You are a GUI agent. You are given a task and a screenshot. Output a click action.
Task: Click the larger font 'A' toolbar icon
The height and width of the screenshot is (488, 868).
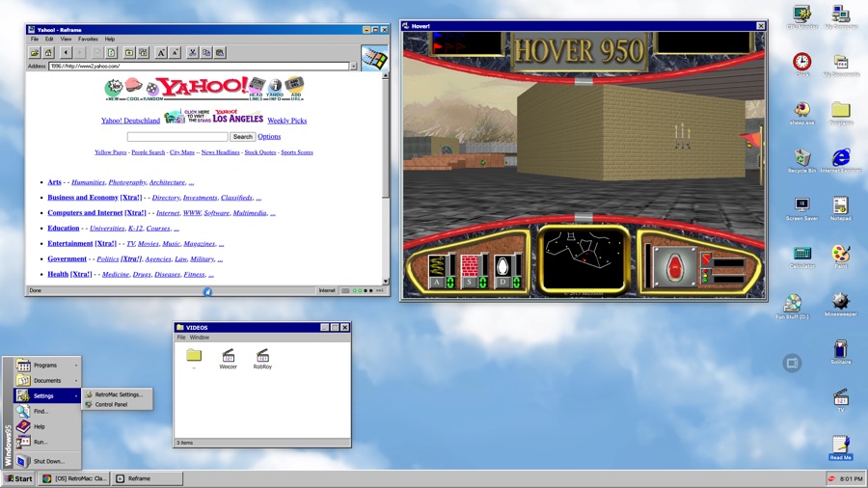click(x=160, y=53)
